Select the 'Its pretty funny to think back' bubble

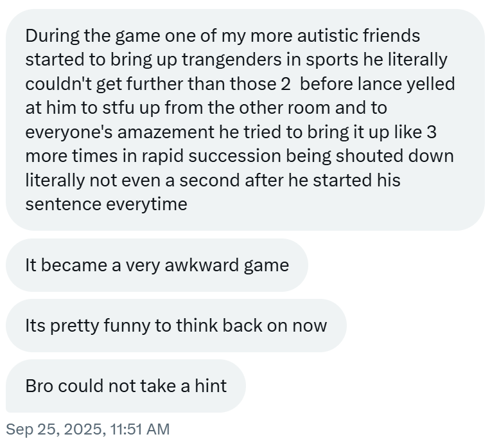[x=176, y=325]
